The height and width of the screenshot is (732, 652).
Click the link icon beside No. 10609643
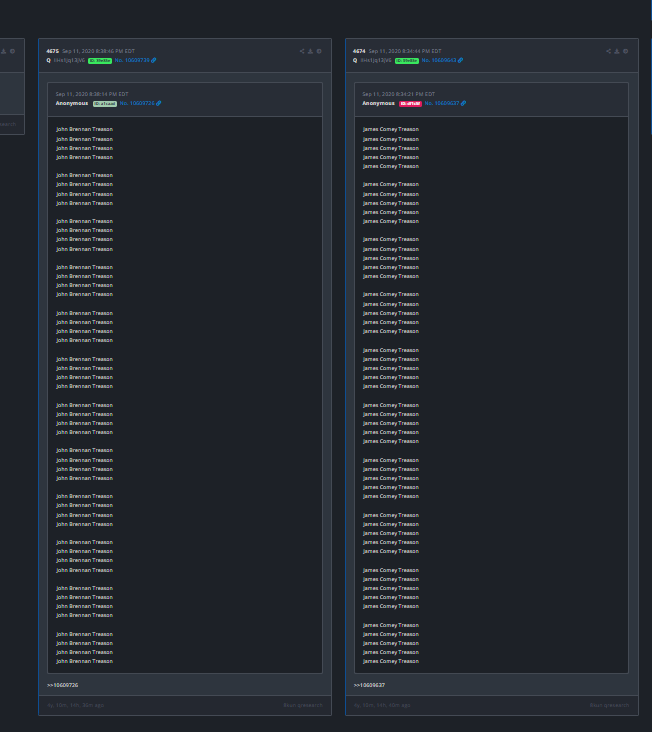[x=461, y=60]
